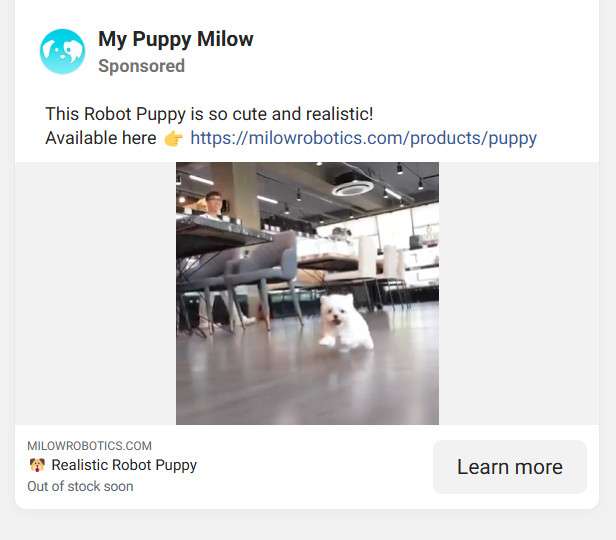Screen dimensions: 616x540
Task: Open the Realistic Robot Puppy headline
Action: click(124, 465)
